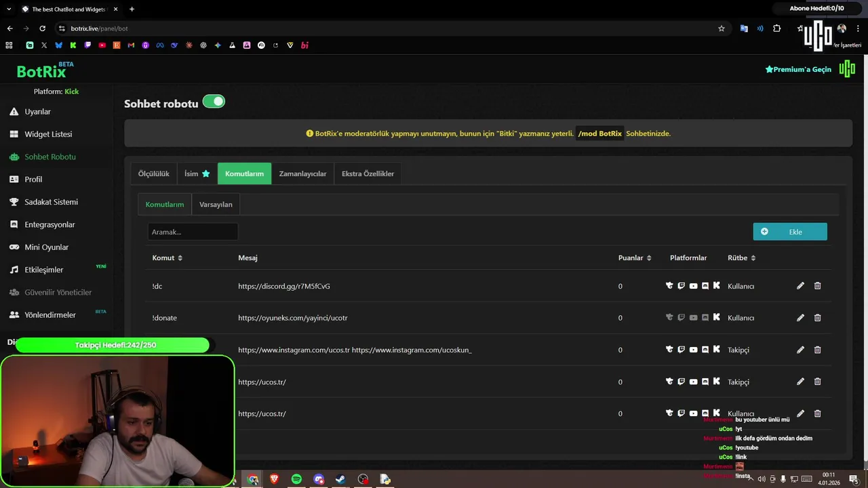Viewport: 868px width, 488px height.
Task: Click the BotRix logo
Action: (x=45, y=70)
